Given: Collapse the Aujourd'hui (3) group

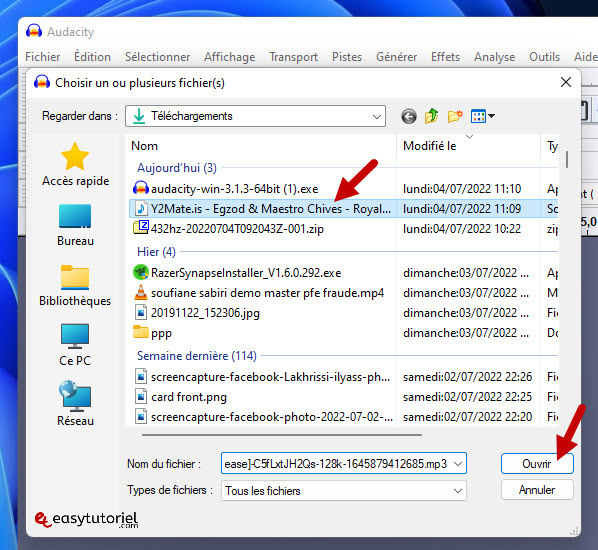Looking at the screenshot, I should (177, 168).
